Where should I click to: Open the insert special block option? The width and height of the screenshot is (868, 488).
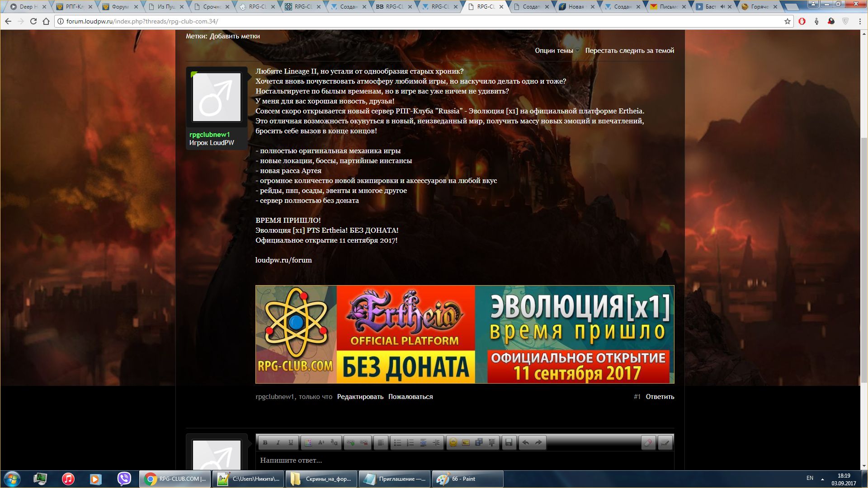[x=491, y=442]
